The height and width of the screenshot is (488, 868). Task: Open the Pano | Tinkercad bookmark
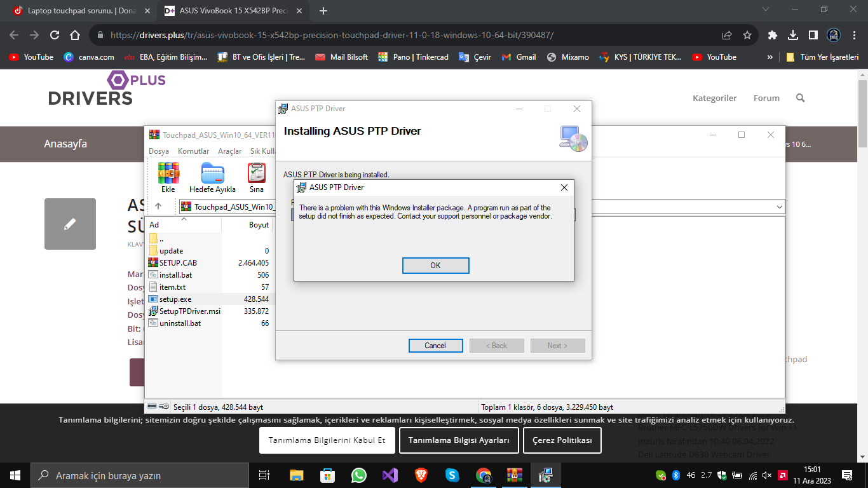414,57
